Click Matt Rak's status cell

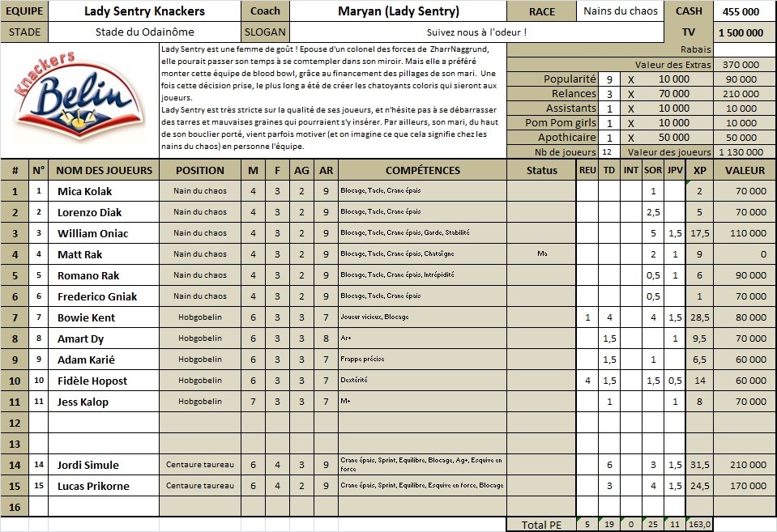(541, 253)
